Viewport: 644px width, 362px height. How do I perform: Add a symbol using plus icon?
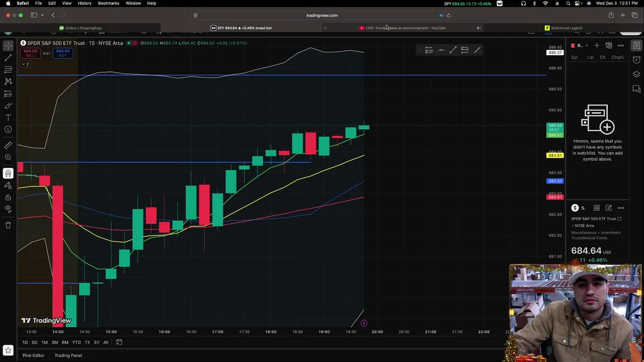click(597, 46)
